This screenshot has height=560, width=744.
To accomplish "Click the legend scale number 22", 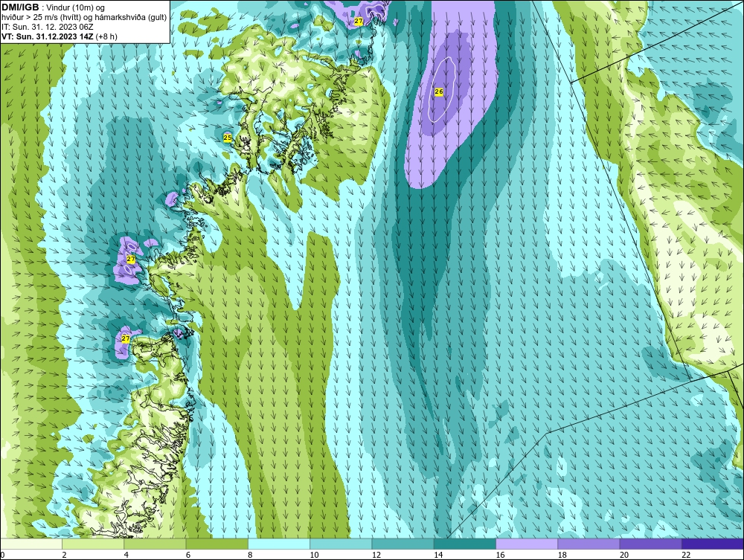I will (686, 556).
